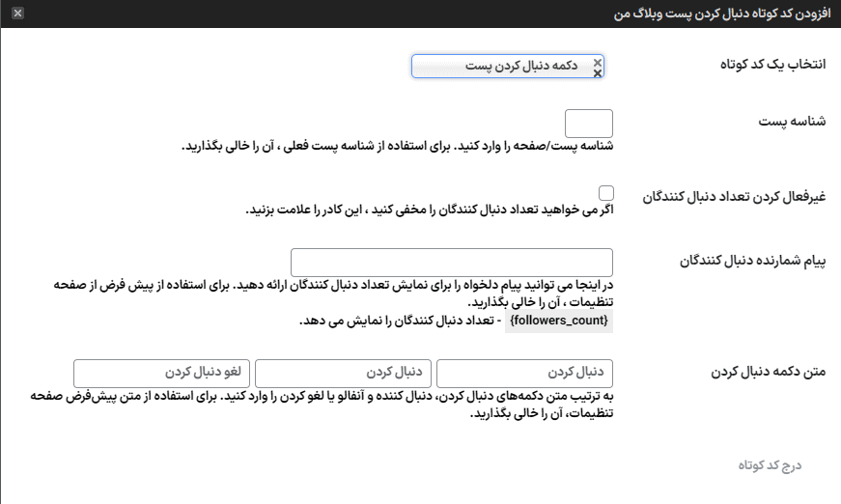
Task: Click the middle 'دنبال کردن' following text field
Action: [x=342, y=373]
